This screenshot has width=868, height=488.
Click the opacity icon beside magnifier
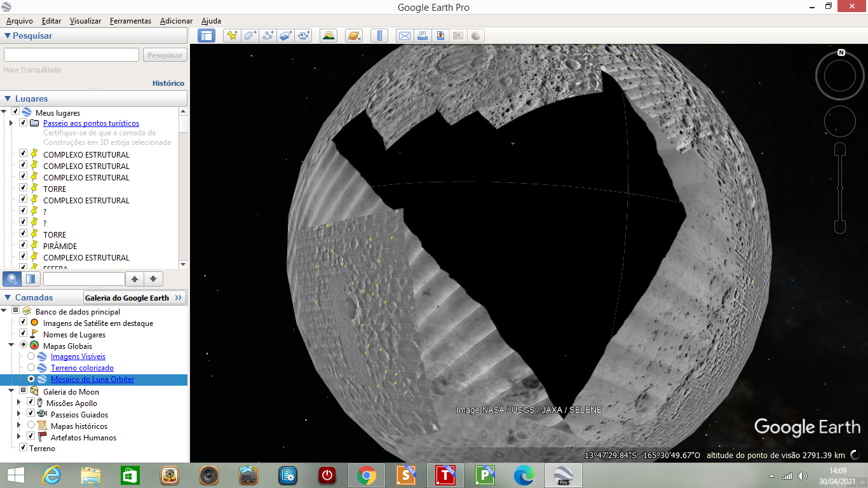click(31, 278)
